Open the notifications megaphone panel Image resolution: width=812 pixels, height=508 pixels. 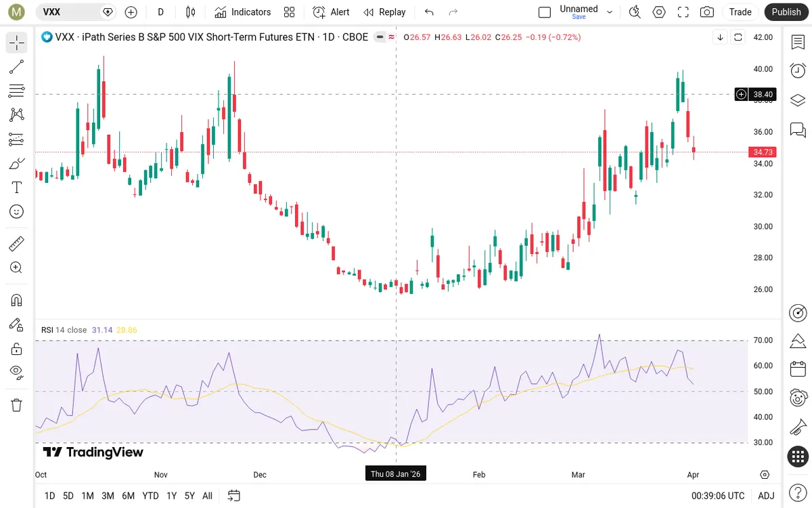pos(798,427)
